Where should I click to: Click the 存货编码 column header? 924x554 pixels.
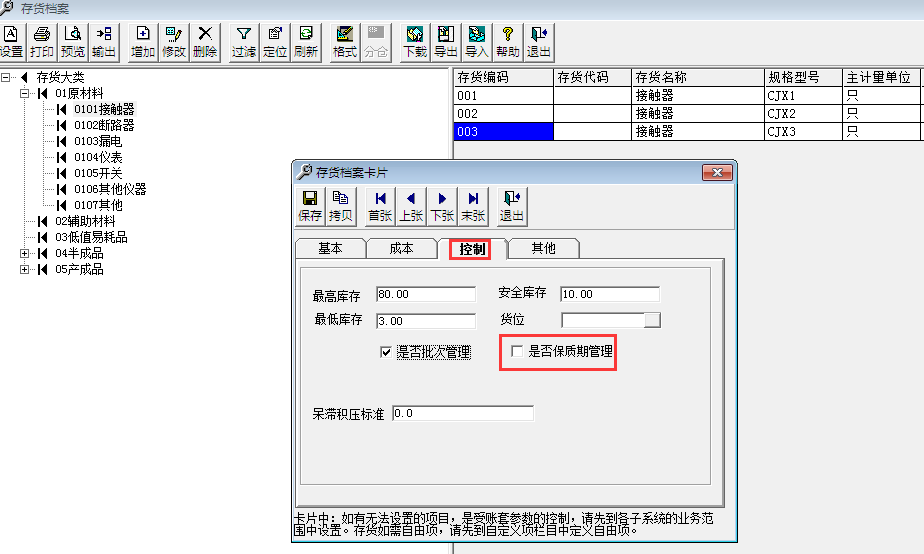503,77
